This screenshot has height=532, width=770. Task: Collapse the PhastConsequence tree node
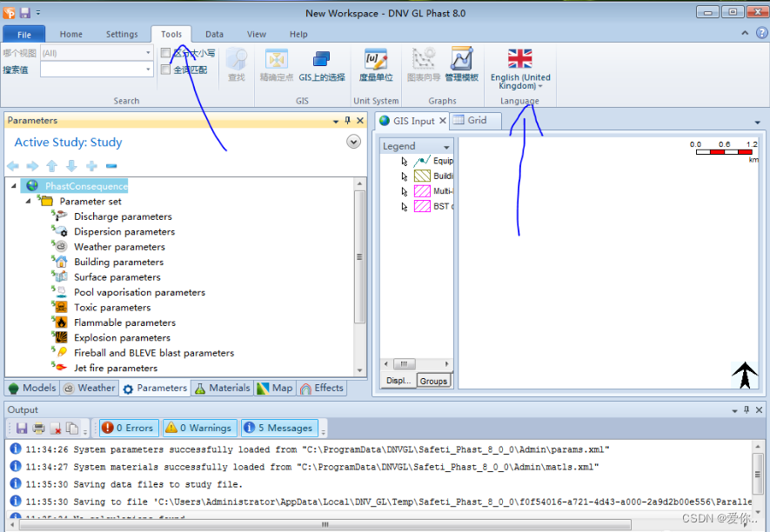click(x=14, y=186)
